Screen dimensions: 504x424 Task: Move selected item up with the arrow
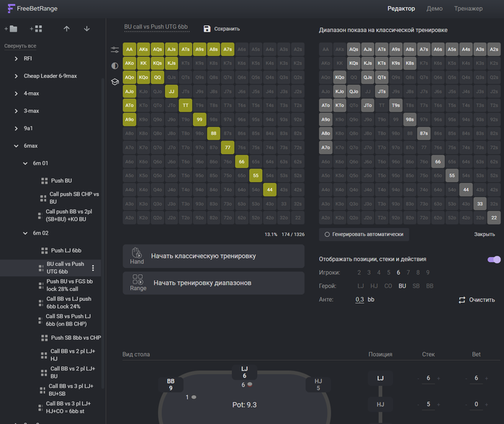66,29
